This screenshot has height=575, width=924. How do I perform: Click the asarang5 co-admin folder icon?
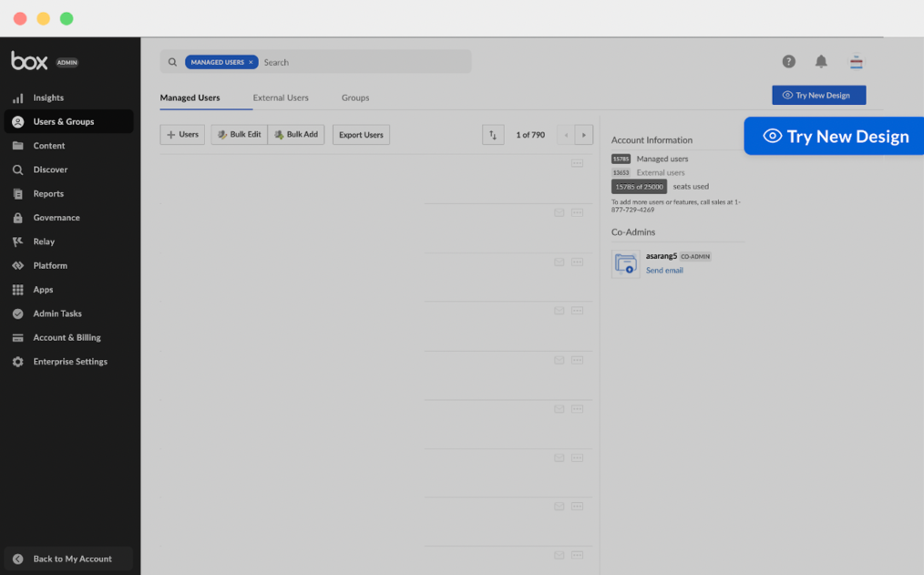pyautogui.click(x=626, y=264)
